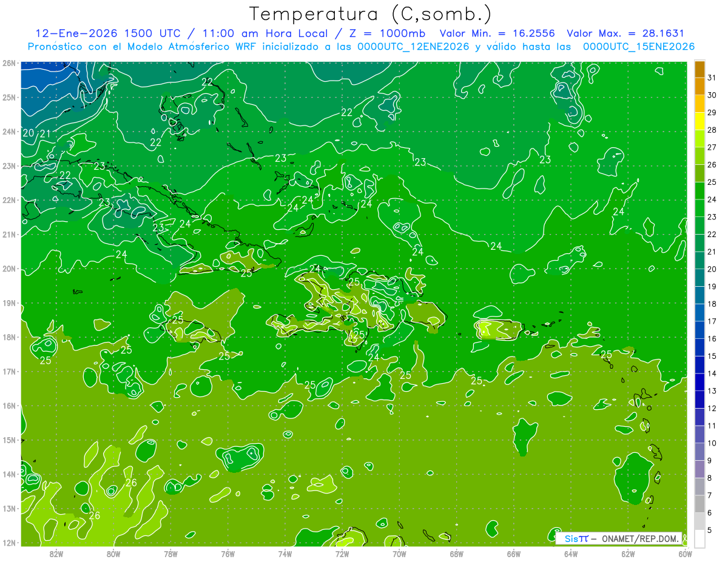This screenshot has height=562, width=728.
Task: Click the 72W longitude axis label
Action: (x=342, y=554)
